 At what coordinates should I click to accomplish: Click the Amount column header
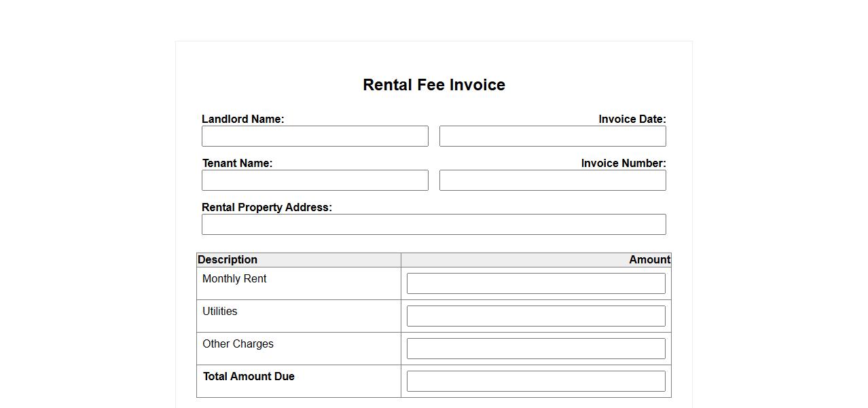pyautogui.click(x=649, y=259)
